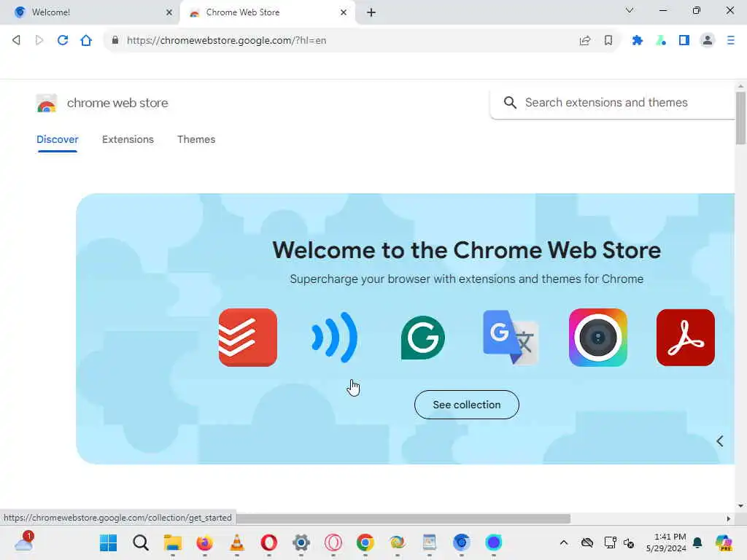Image resolution: width=747 pixels, height=560 pixels.
Task: Toggle the side panel icon
Action: (x=684, y=41)
